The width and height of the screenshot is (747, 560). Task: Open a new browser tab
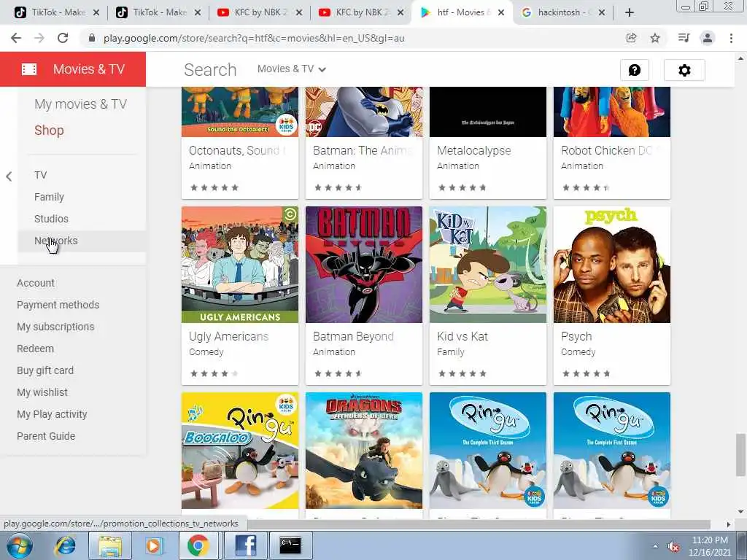point(630,12)
